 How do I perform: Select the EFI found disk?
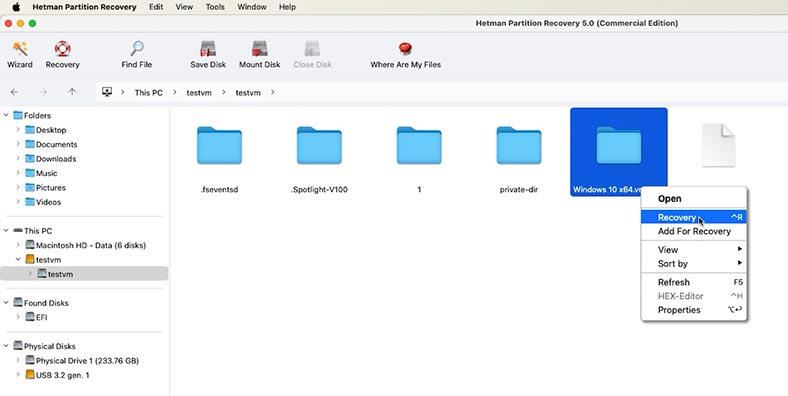[x=41, y=317]
